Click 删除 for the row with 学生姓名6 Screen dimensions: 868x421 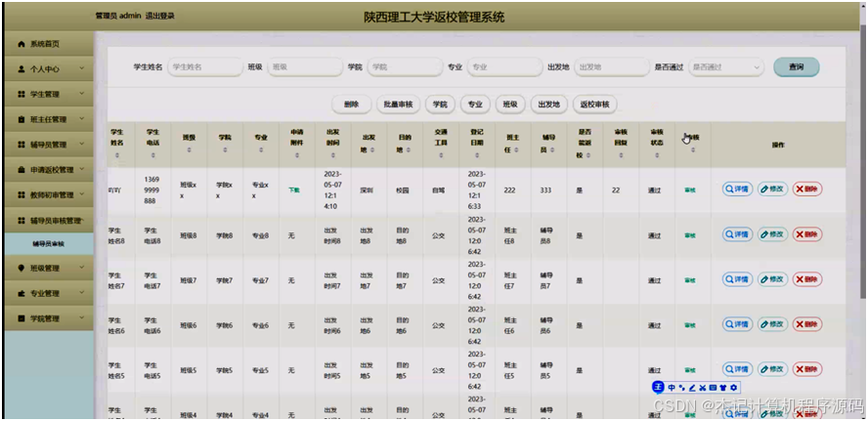[807, 324]
